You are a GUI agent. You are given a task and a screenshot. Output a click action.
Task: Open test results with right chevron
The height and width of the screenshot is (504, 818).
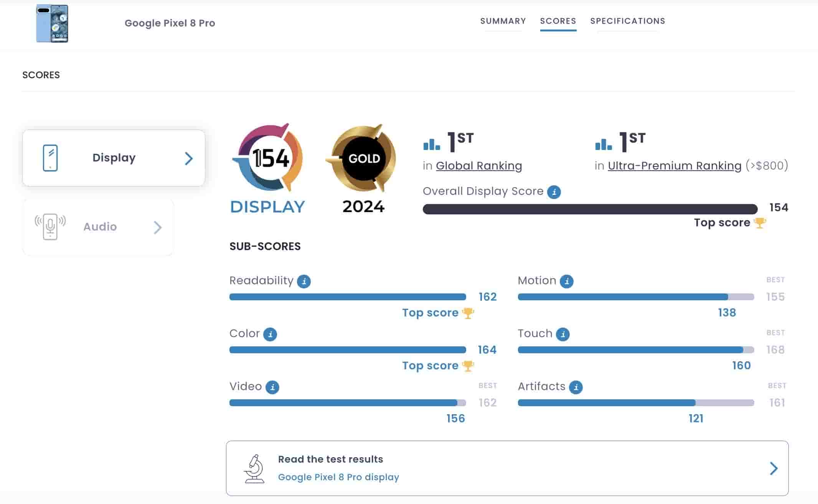tap(773, 468)
